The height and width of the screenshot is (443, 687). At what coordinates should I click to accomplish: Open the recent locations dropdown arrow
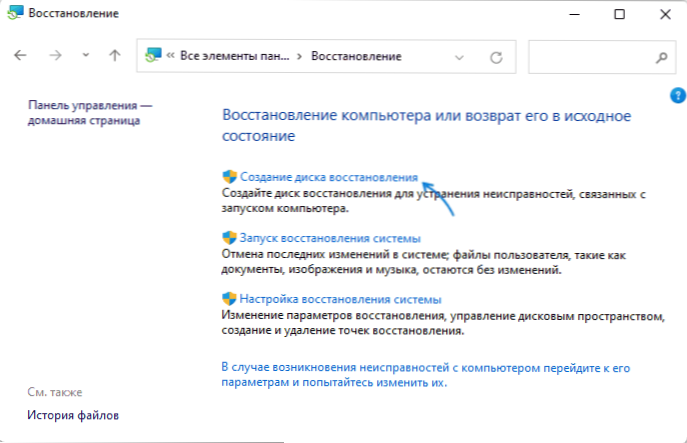85,55
